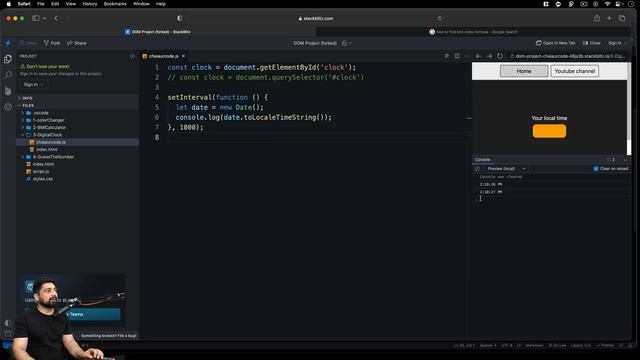Click the Fork button
This screenshot has height=360, width=640.
(52, 43)
